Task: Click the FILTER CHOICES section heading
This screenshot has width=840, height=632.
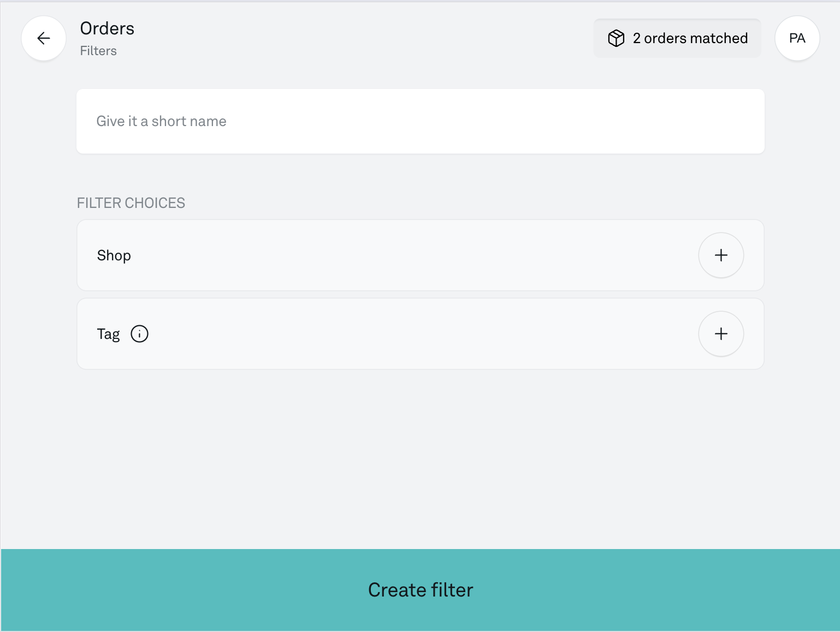Action: (x=131, y=203)
